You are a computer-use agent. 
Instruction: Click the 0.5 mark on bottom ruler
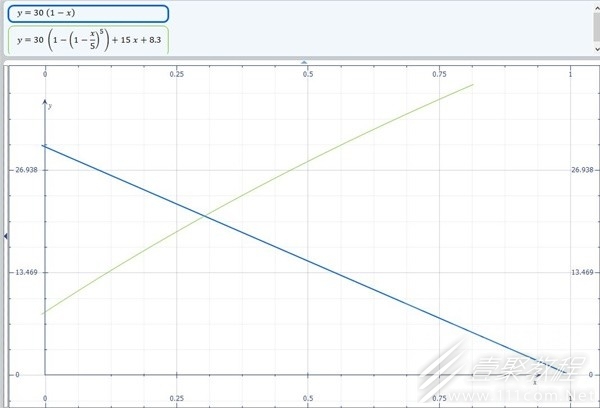point(308,398)
